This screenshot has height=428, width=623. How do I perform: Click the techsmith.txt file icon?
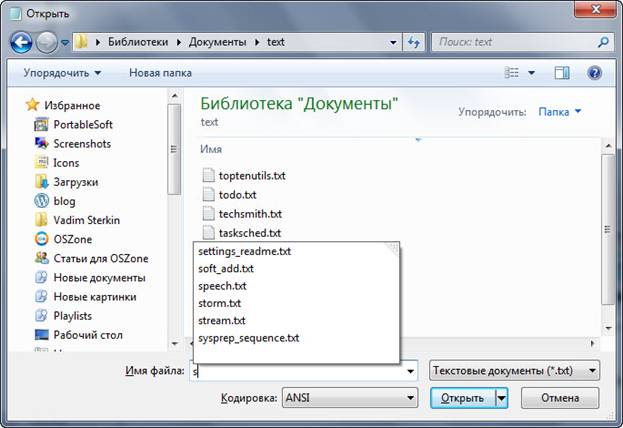tap(208, 213)
